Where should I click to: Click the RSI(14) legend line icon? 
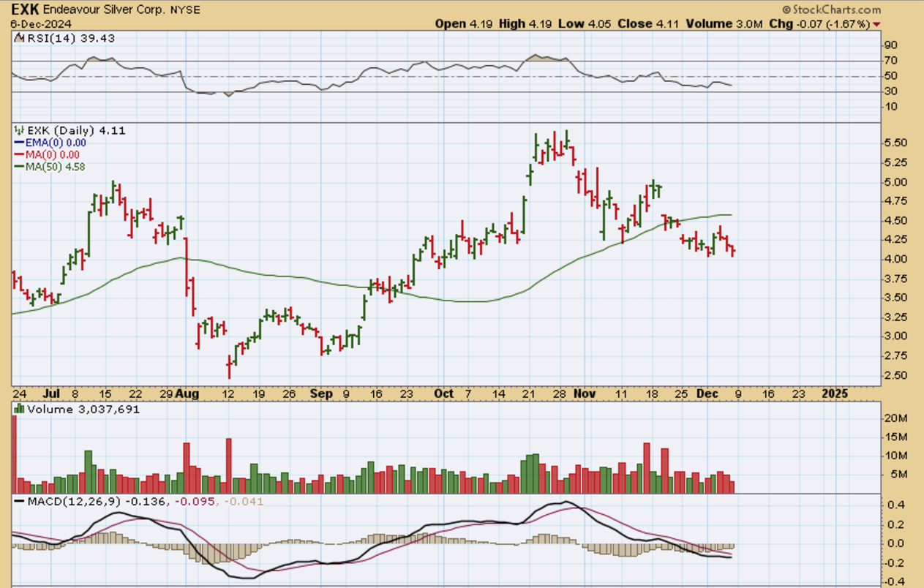coord(20,38)
